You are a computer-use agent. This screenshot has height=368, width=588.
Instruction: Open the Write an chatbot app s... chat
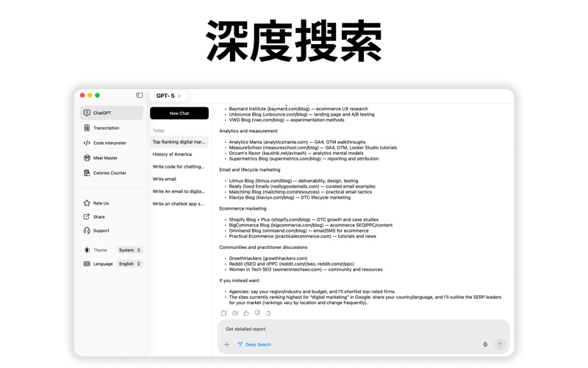click(179, 204)
